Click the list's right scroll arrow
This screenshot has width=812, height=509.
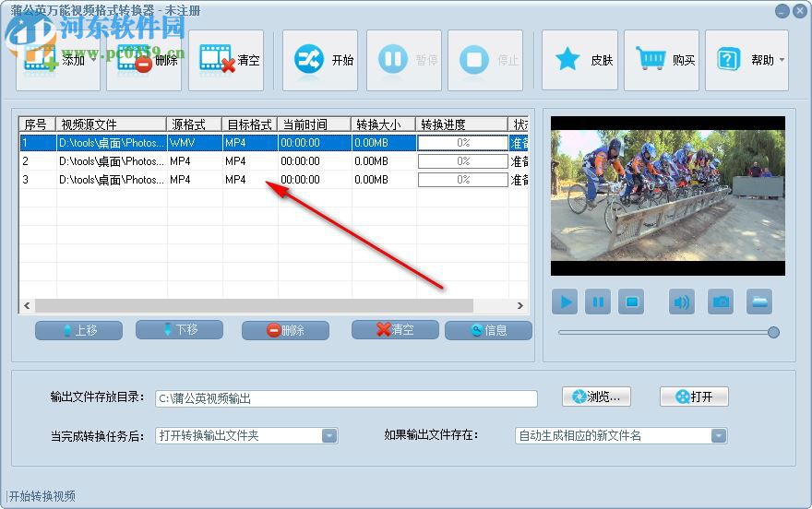[520, 306]
